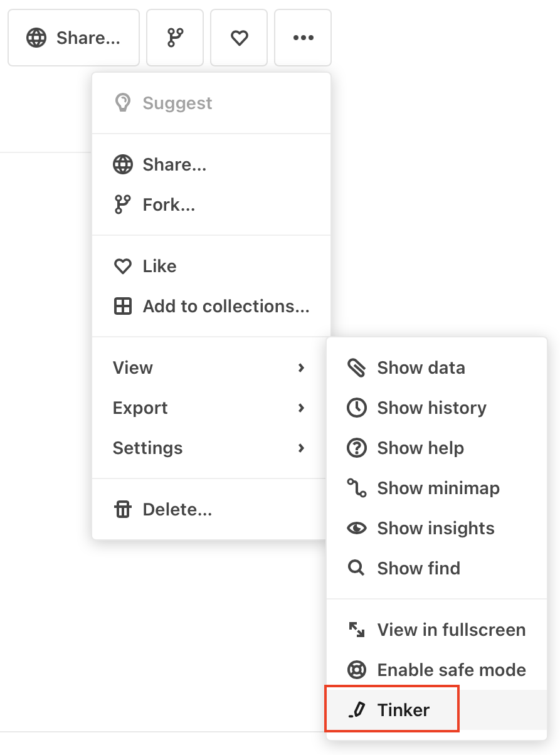The image size is (560, 755).
Task: Enable safe mode
Action: (x=437, y=670)
